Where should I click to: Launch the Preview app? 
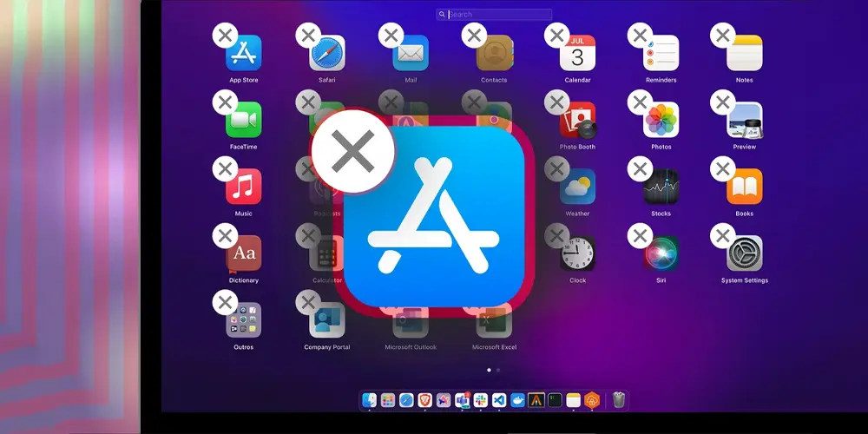[x=745, y=120]
